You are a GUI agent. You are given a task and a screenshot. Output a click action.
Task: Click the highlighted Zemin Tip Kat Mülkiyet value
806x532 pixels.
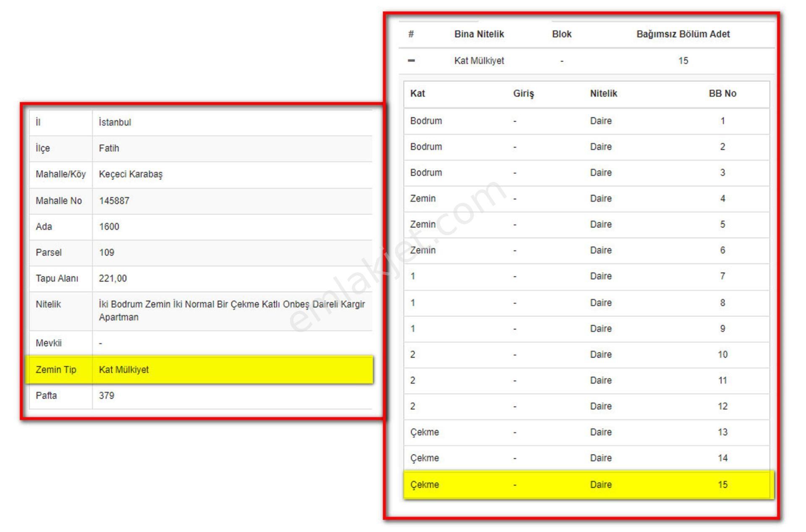124,370
